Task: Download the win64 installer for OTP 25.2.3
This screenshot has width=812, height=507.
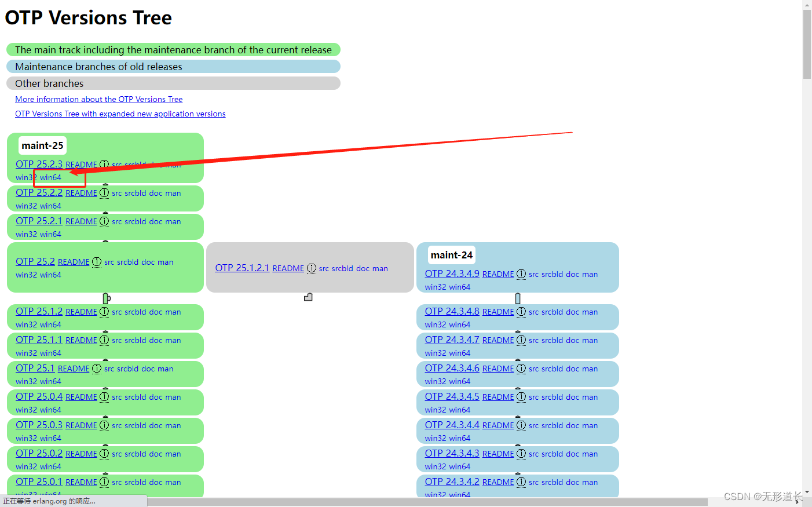Action: (x=50, y=177)
